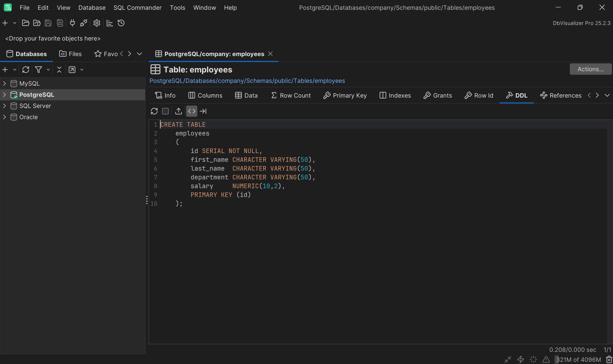Open left panel tab list dropdown
Screen dimensions: 613x364
coord(139,54)
